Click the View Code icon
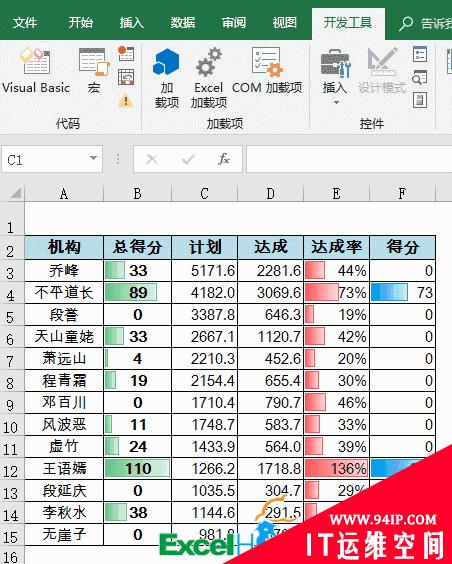This screenshot has height=564, width=452. (x=420, y=77)
